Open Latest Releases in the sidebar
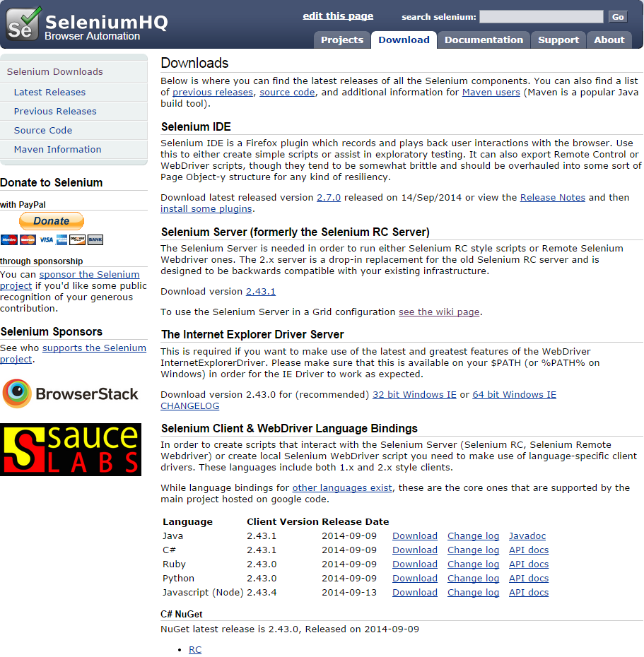The width and height of the screenshot is (644, 657). click(x=49, y=92)
